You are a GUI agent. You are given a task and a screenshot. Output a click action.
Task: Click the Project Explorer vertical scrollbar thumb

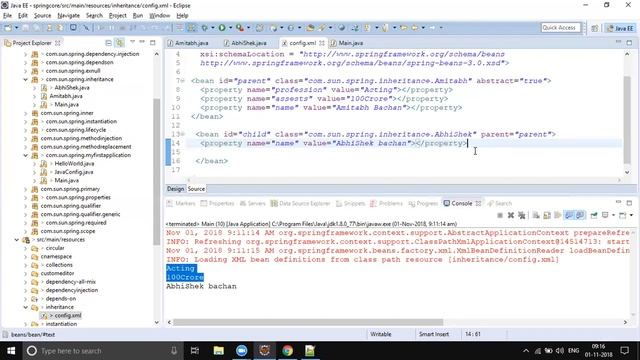point(156,172)
